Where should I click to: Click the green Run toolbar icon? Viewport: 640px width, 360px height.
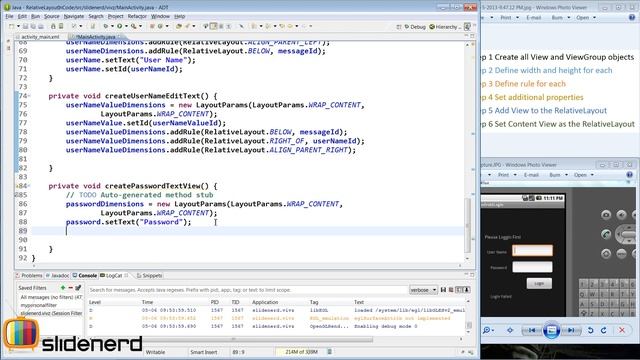(x=120, y=27)
